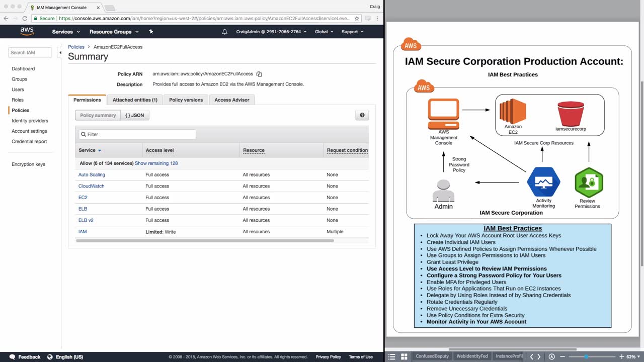Click the Policies breadcrumb link
Image resolution: width=644 pixels, height=362 pixels.
[76, 47]
